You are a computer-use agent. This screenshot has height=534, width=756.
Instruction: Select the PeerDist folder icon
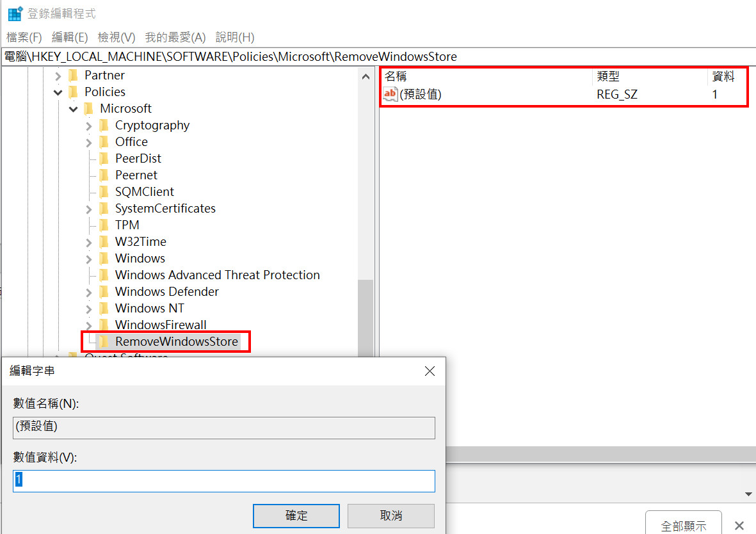pyautogui.click(x=104, y=158)
